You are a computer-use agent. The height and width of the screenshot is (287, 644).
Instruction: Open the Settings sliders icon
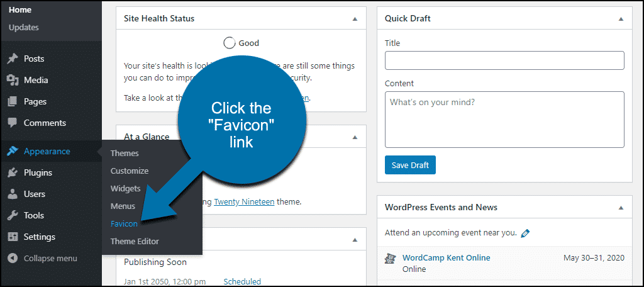pyautogui.click(x=13, y=237)
